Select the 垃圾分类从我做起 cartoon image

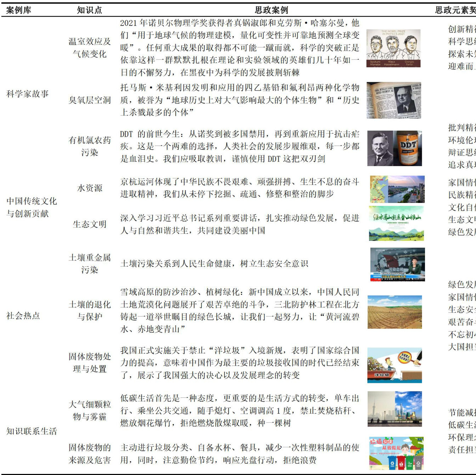pyautogui.click(x=396, y=453)
